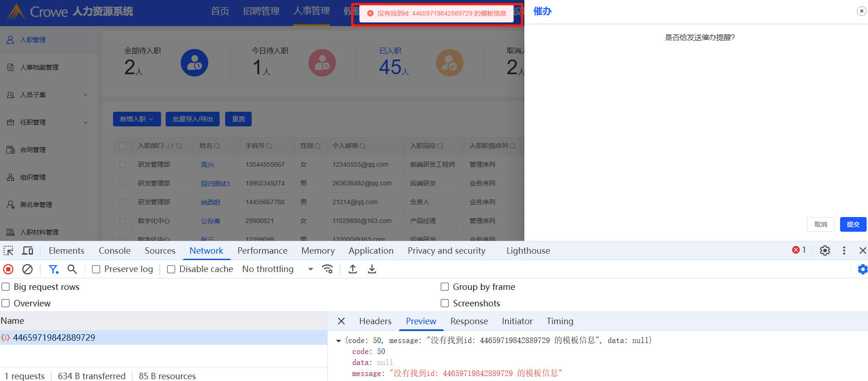The height and width of the screenshot is (381, 868).
Task: Switch to the Console tab
Action: [114, 250]
